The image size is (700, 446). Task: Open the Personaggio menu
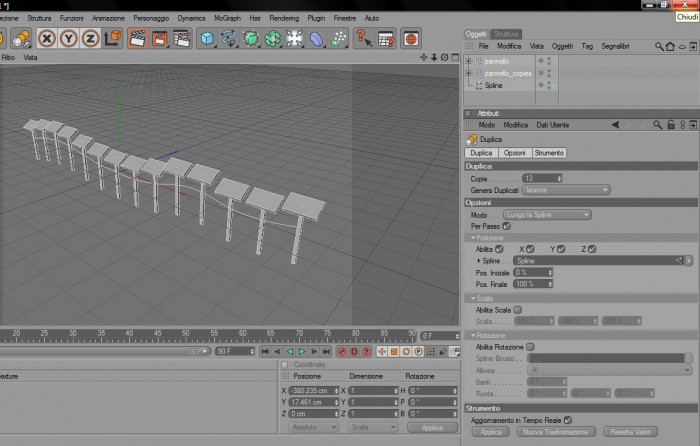coord(151,18)
